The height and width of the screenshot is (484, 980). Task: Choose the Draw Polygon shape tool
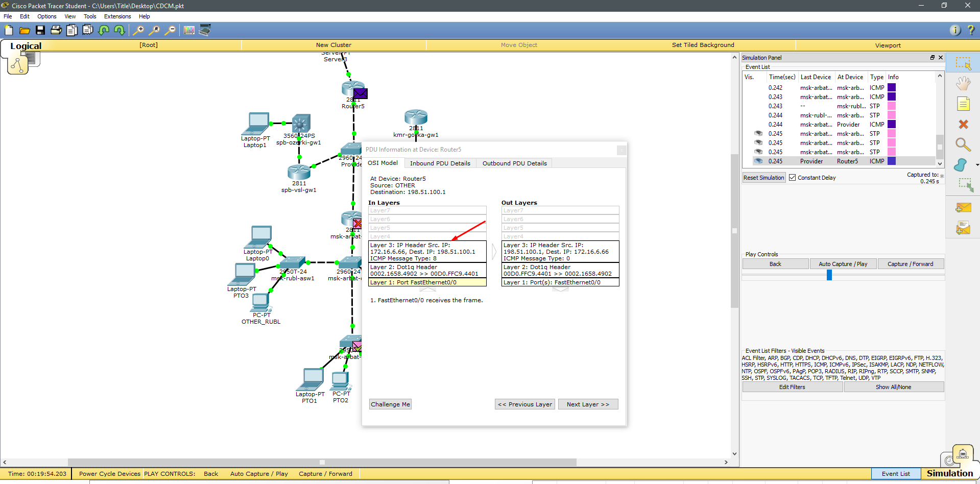(x=961, y=165)
